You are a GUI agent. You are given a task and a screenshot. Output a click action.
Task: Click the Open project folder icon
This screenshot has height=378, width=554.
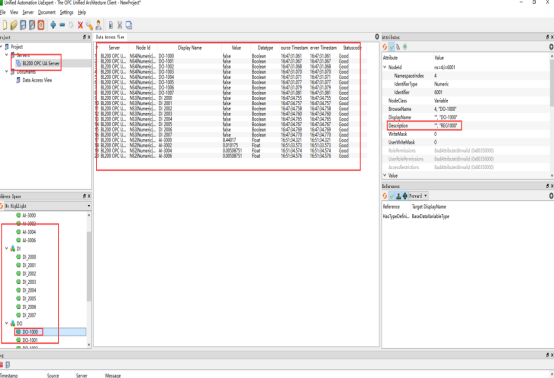(x=13, y=25)
